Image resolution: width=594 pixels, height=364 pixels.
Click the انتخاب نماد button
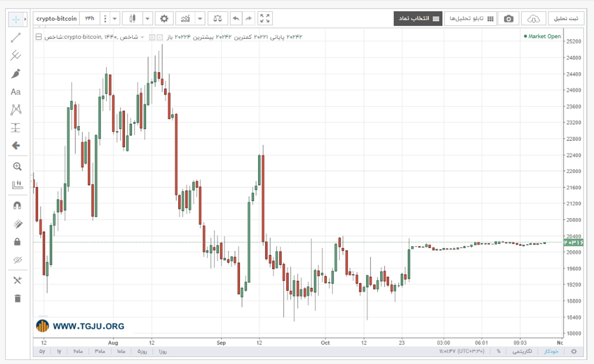pyautogui.click(x=418, y=19)
